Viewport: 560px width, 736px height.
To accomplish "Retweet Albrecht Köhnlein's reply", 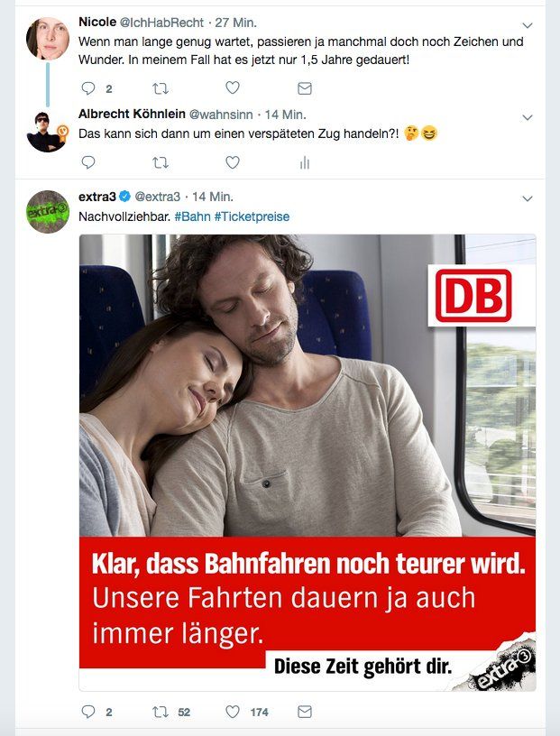I will (161, 162).
